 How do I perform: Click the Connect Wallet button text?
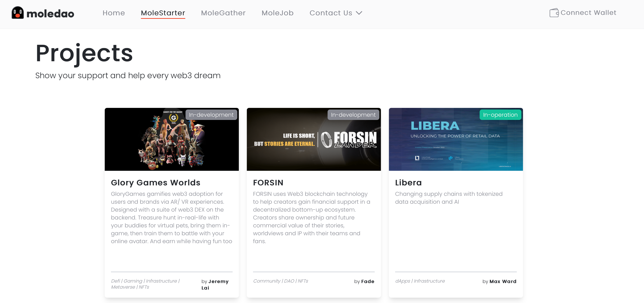[x=588, y=13]
